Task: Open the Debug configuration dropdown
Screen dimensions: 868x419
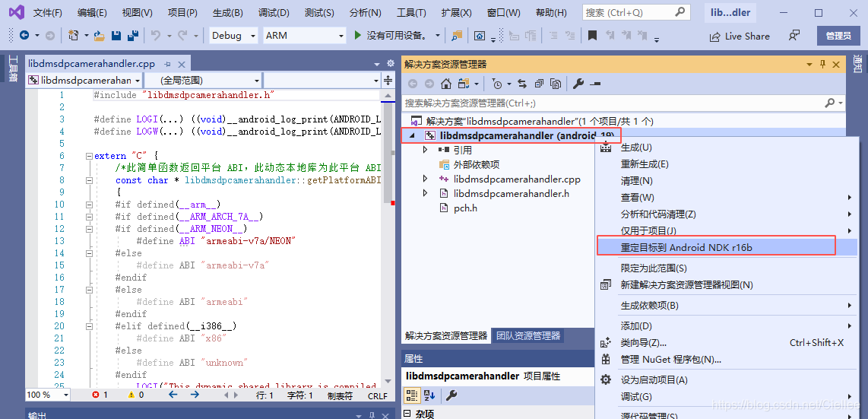Action: 253,36
